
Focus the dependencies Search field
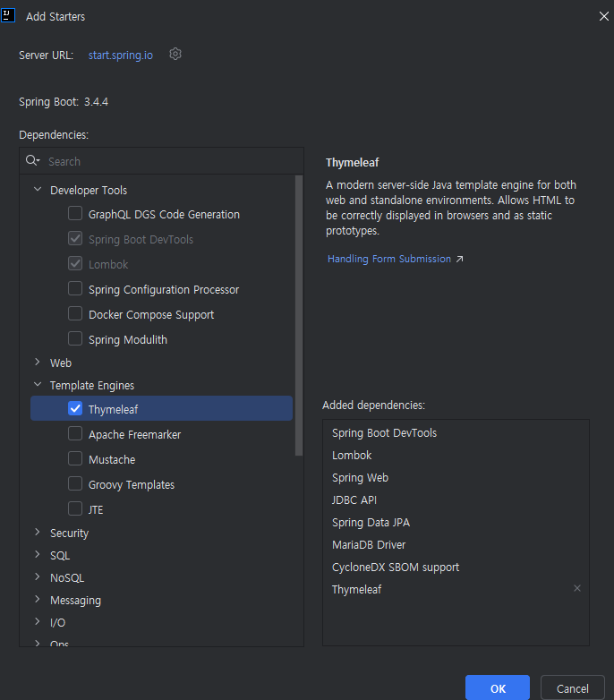point(161,161)
